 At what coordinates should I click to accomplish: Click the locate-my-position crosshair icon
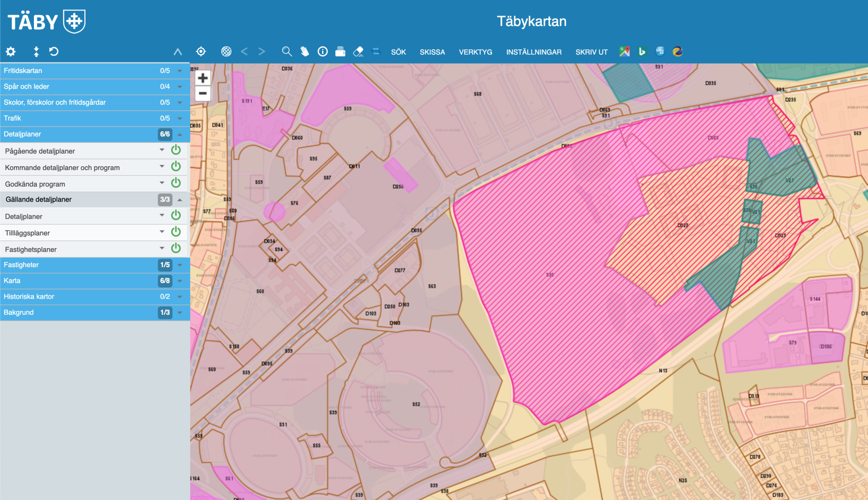click(201, 52)
